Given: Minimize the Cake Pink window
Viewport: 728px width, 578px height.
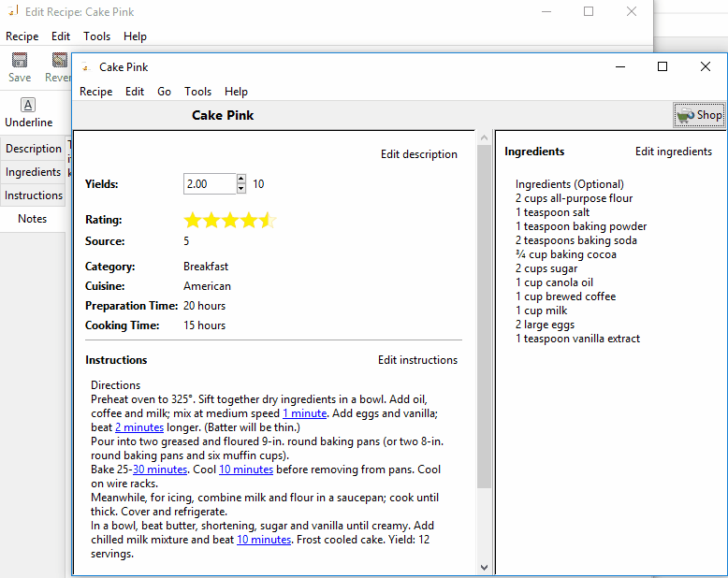Looking at the screenshot, I should click(620, 66).
